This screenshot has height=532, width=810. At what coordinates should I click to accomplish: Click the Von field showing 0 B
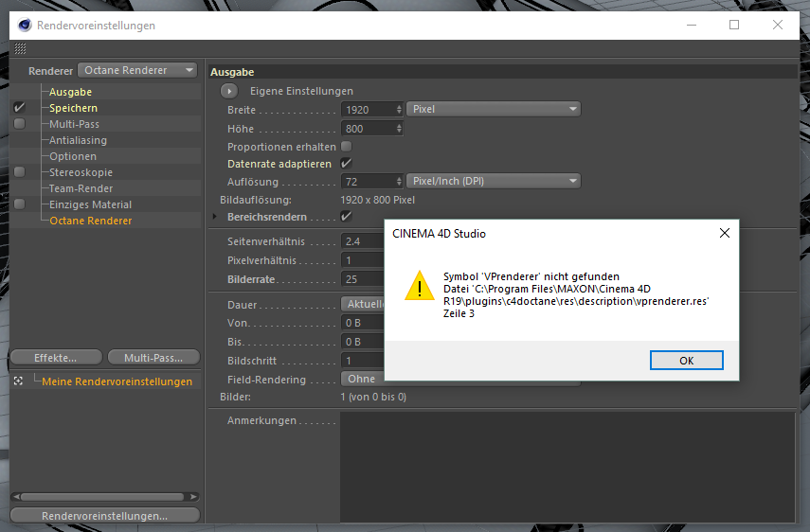tap(363, 323)
